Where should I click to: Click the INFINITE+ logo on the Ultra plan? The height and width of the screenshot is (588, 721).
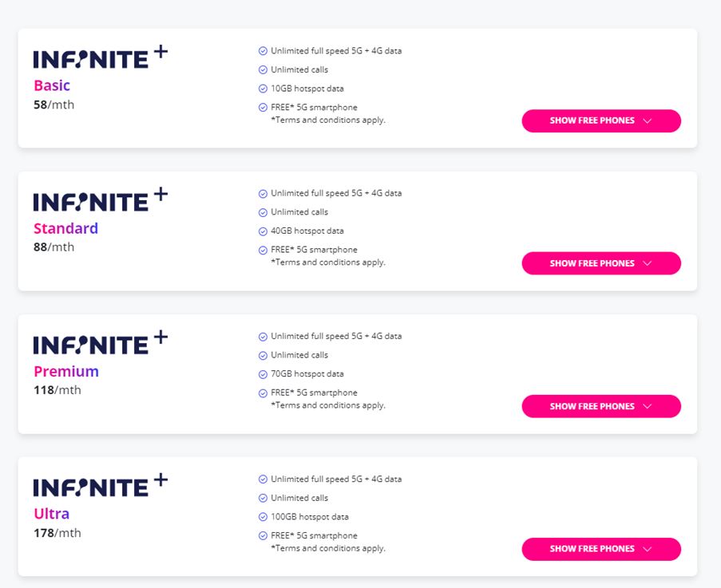point(98,486)
